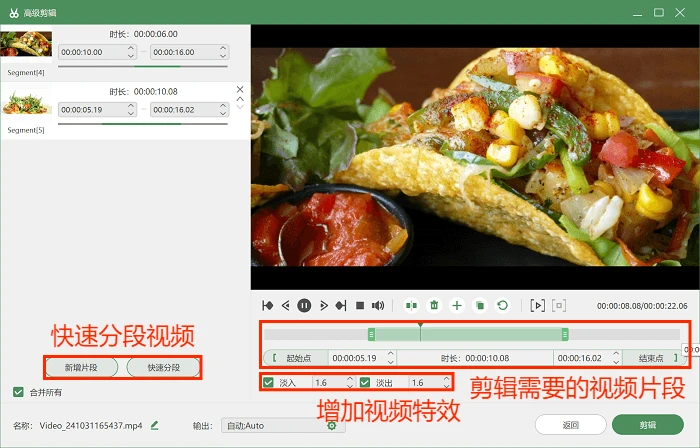
Task: Open the 自动:Auto output dropdown
Action: (x=283, y=426)
